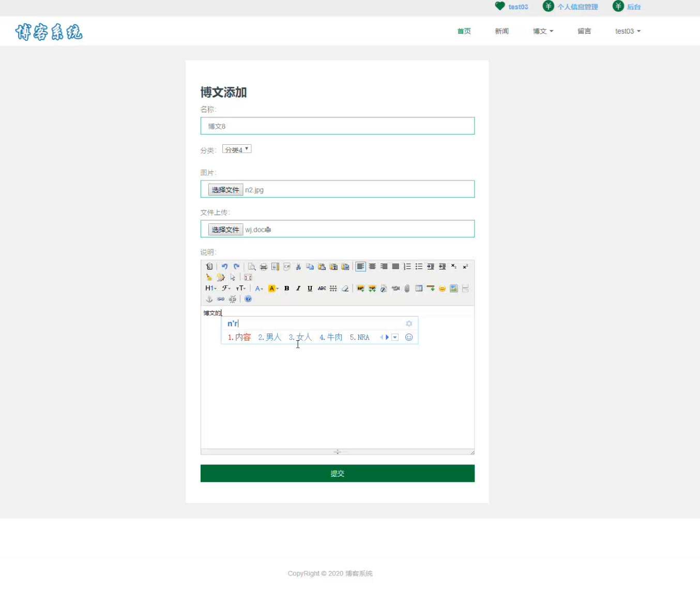Click the superscript icon
The image size is (700, 589).
pos(465,266)
